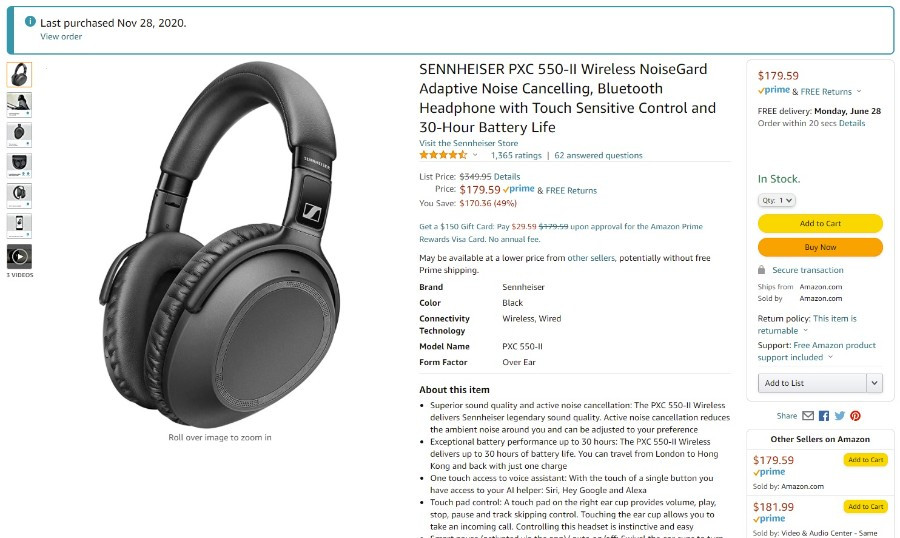
Task: Play the product videos thumbnail
Action: [19, 257]
